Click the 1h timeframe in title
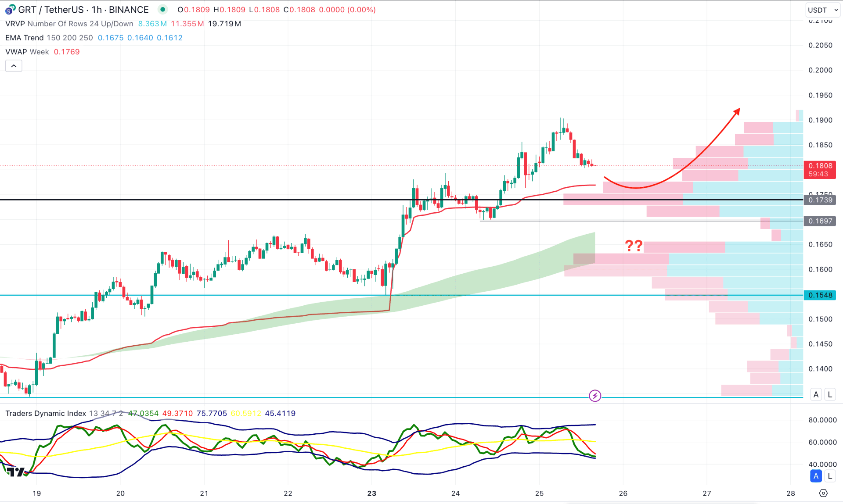 (97, 10)
